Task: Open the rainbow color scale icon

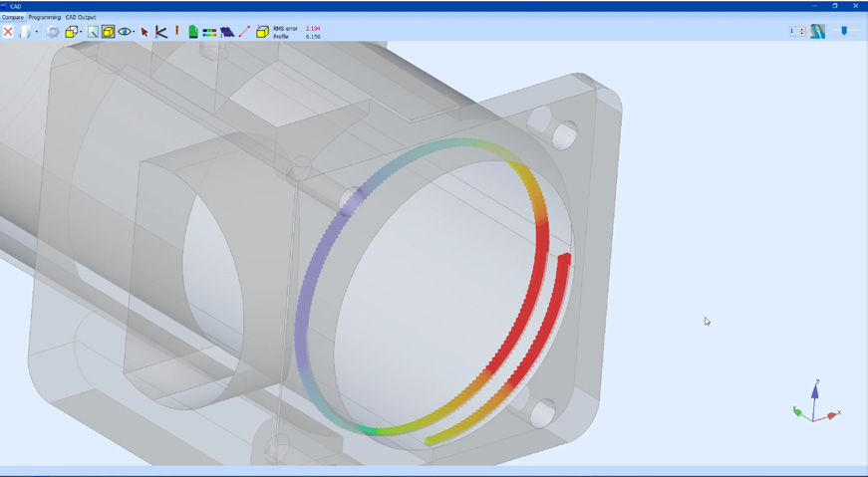Action: point(209,32)
